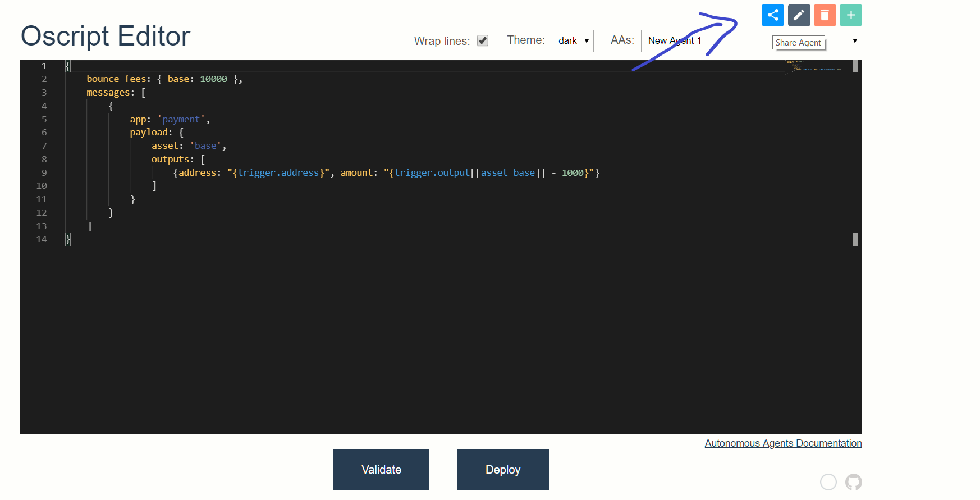
Task: Expand the AAs dropdown showing New Agent 1
Action: point(751,41)
